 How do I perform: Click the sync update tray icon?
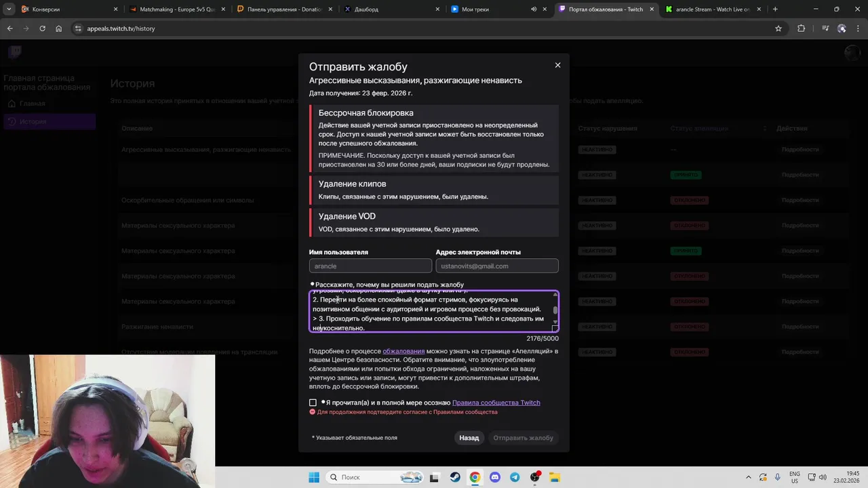point(763,477)
